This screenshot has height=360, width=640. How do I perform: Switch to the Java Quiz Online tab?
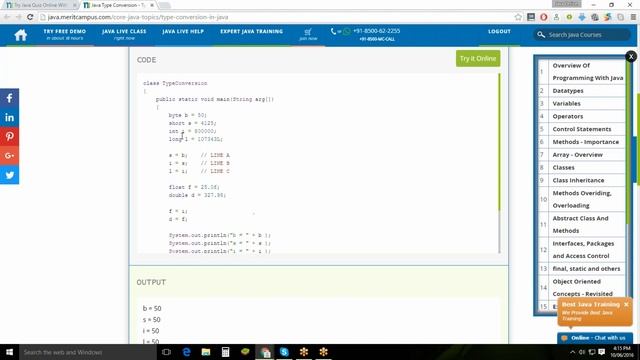40,5
